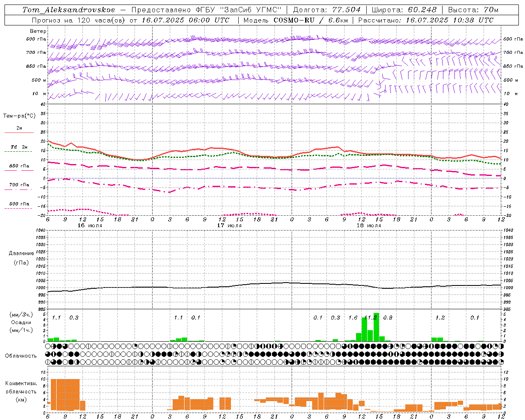Click the 'Тем-ра(°C)' temperature label
Viewport: 525px width, 420px height.
(19, 116)
